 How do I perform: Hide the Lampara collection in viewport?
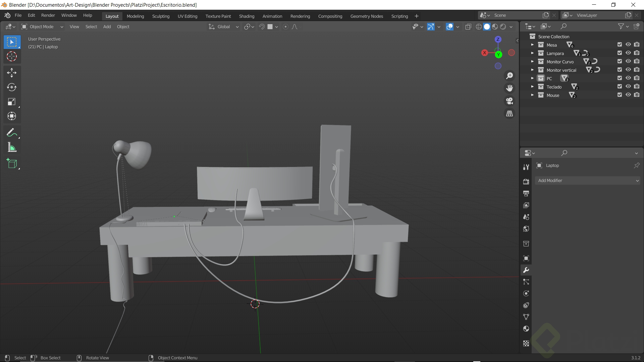coord(628,53)
